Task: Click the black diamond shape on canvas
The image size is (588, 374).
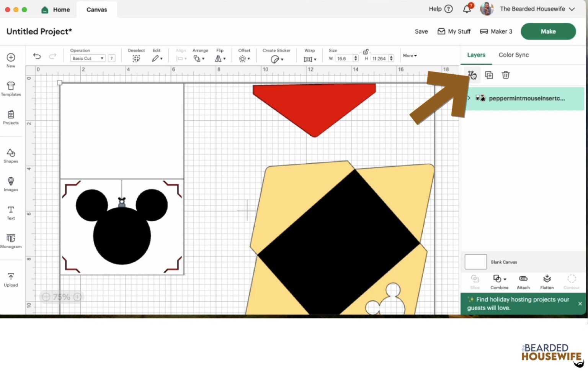Action: coord(339,242)
